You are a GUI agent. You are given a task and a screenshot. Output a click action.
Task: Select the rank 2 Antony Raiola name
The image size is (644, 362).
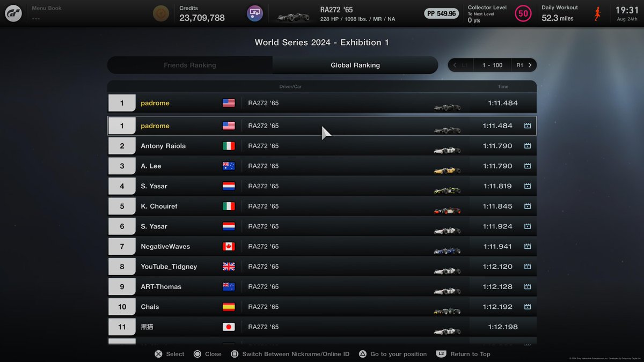[x=163, y=146]
